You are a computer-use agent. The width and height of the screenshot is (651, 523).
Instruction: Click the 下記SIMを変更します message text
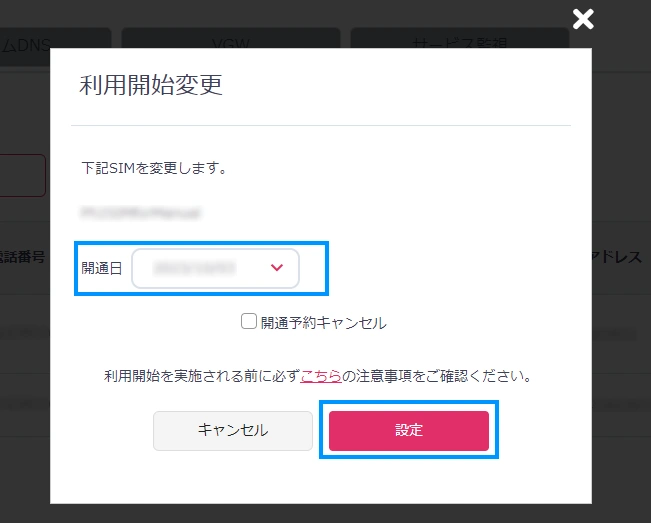(x=154, y=169)
